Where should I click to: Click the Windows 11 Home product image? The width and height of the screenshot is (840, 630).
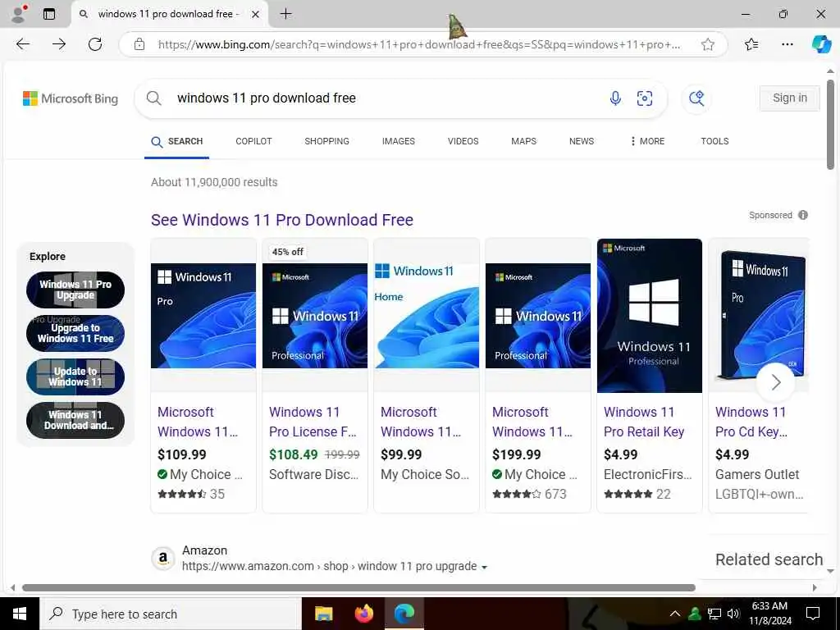click(427, 316)
